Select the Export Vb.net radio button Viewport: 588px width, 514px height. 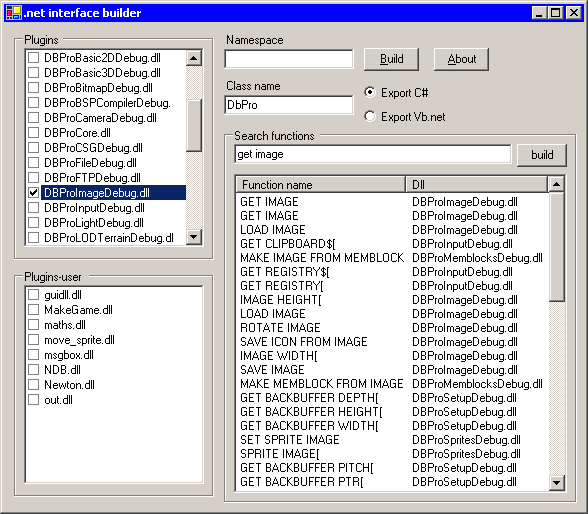[370, 116]
